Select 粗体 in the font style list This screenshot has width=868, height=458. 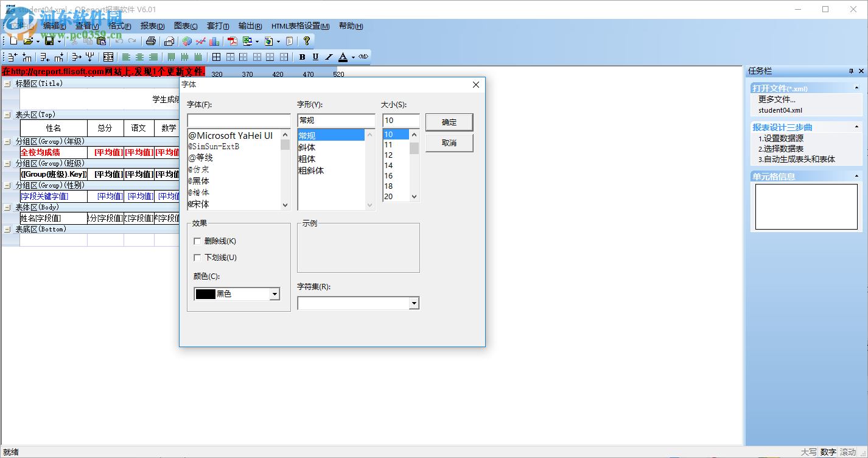pyautogui.click(x=307, y=157)
